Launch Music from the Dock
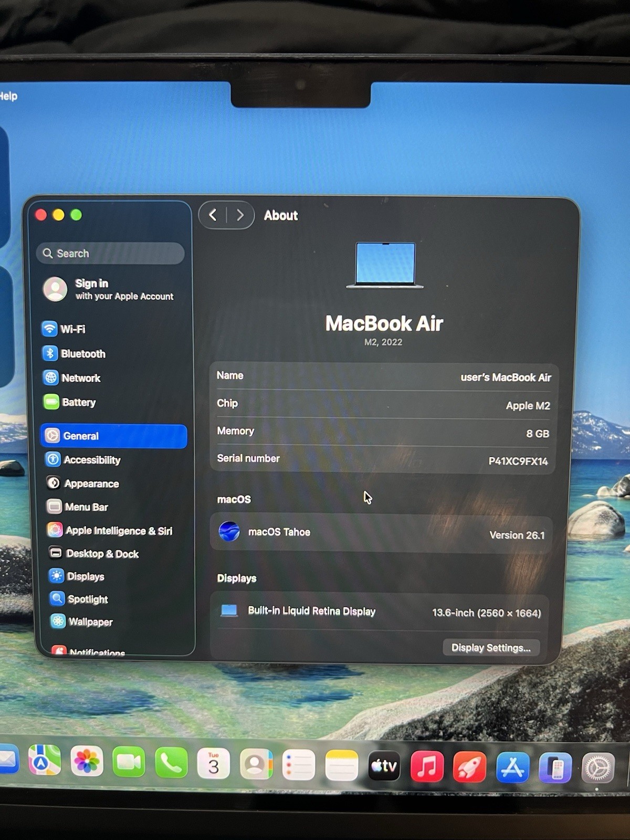 tap(427, 766)
